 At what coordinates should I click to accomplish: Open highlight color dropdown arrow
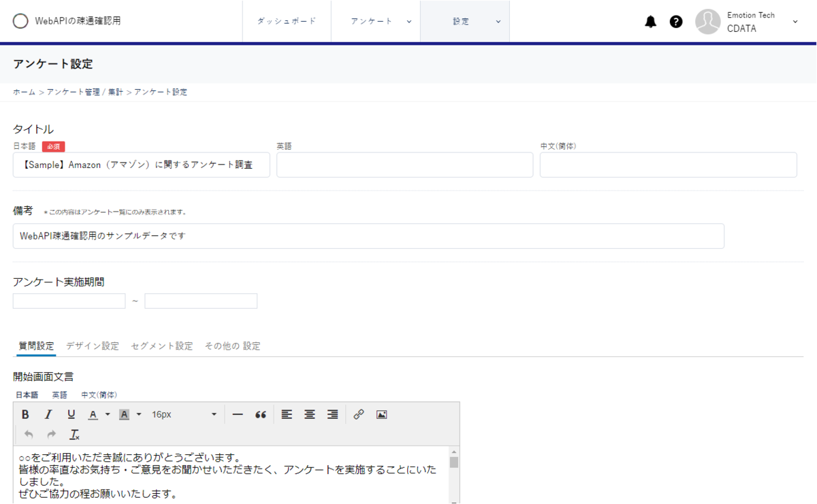(139, 414)
